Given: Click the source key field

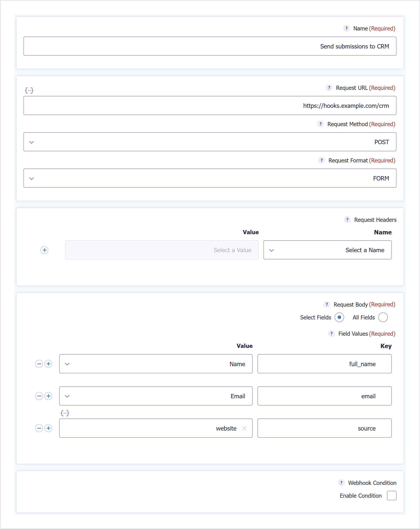Looking at the screenshot, I should click(324, 428).
